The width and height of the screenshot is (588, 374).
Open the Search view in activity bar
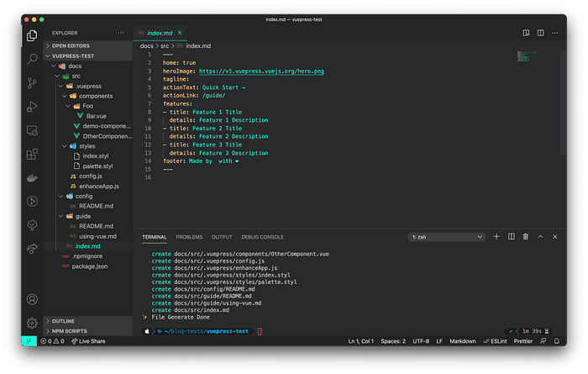coord(33,59)
